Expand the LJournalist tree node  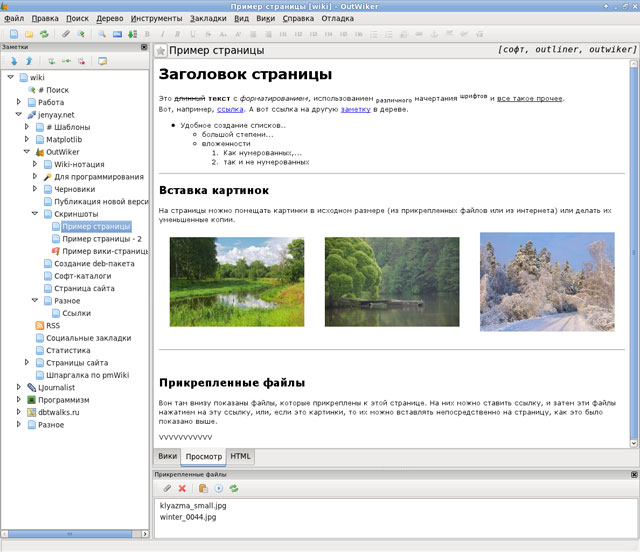(19, 387)
